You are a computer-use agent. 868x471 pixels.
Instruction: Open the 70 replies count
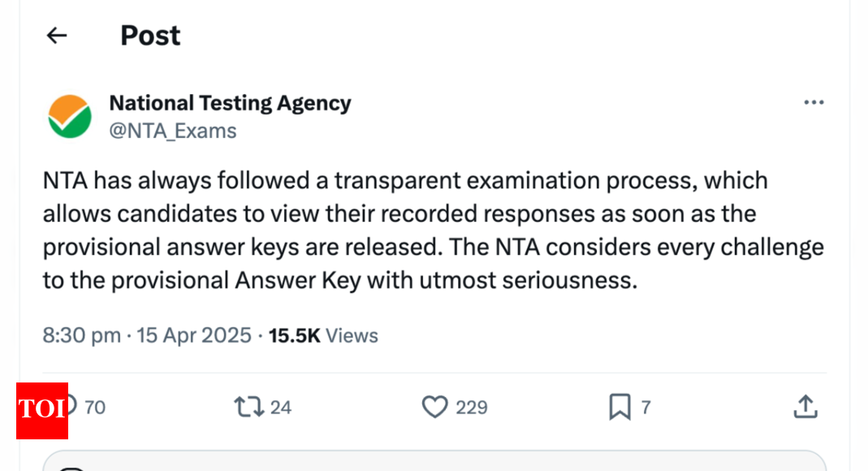tap(95, 408)
